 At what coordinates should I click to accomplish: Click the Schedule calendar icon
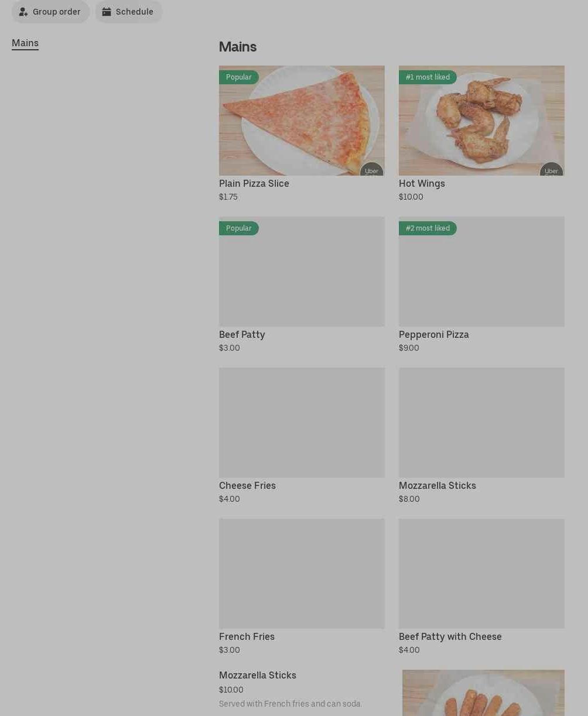(x=107, y=12)
